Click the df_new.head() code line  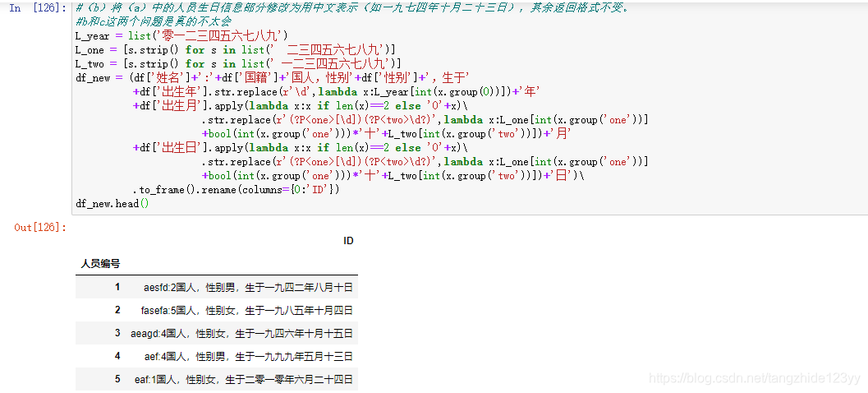(113, 204)
